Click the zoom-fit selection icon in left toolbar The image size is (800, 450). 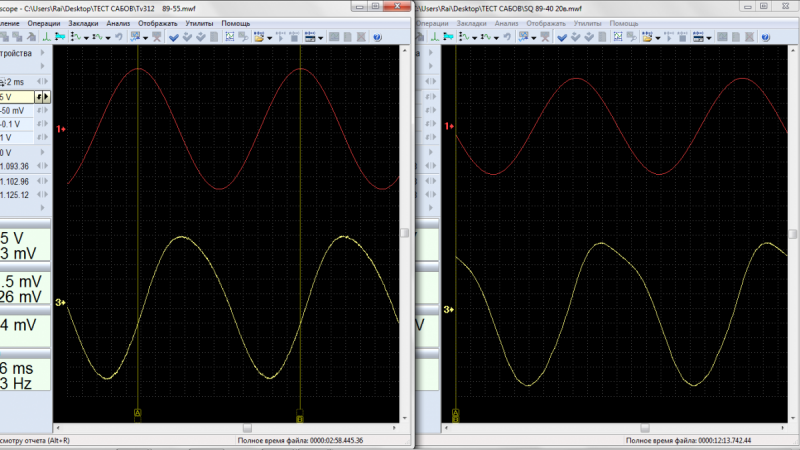pyautogui.click(x=230, y=37)
